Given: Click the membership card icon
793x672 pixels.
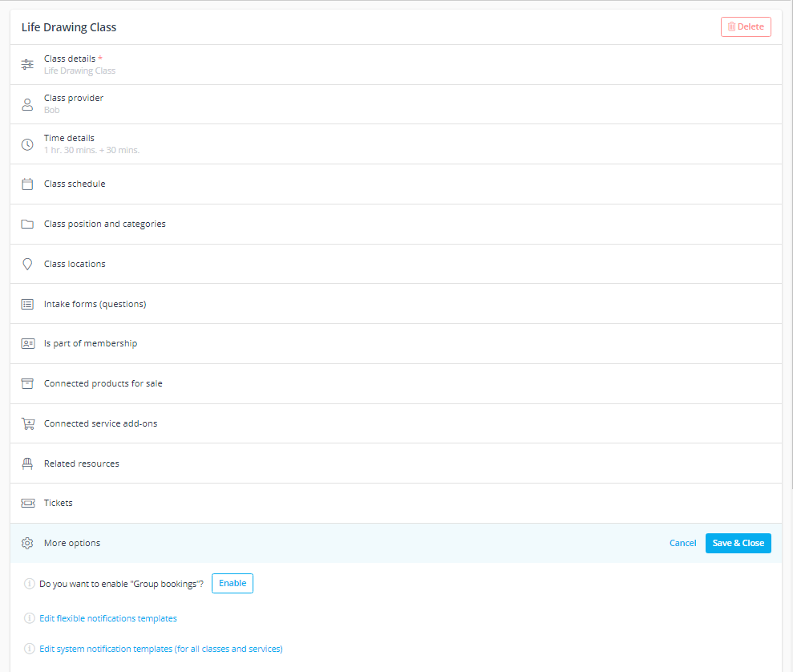Looking at the screenshot, I should [27, 343].
